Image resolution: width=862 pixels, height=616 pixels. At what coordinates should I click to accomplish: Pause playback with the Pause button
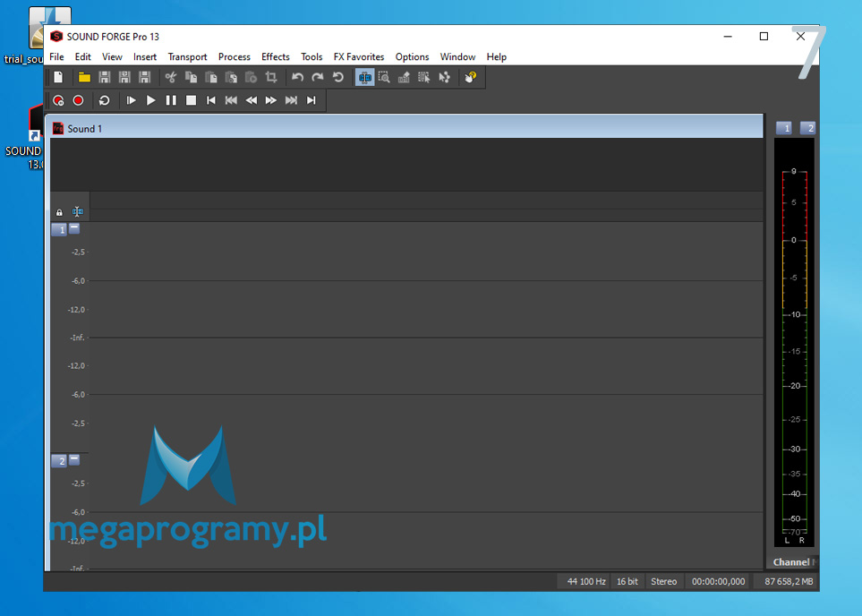pos(171,100)
